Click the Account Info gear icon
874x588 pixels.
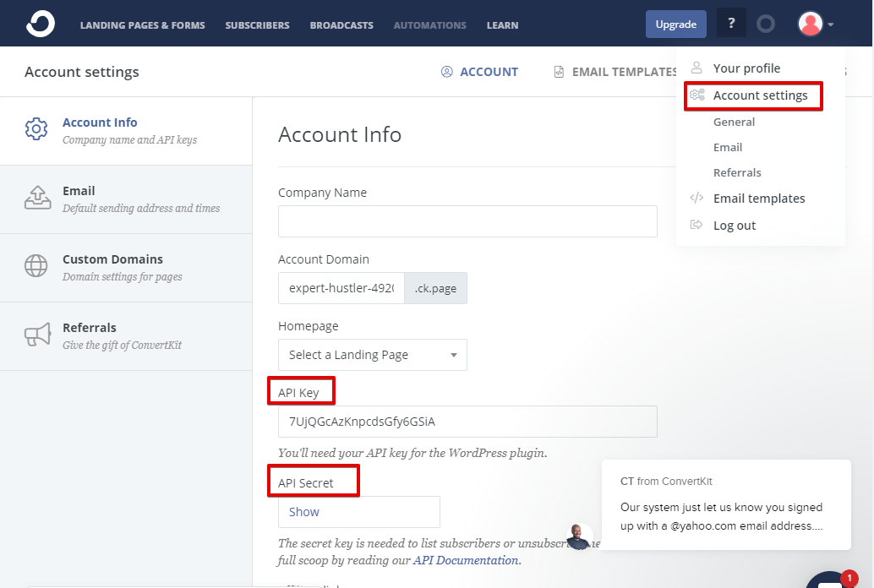pos(36,128)
